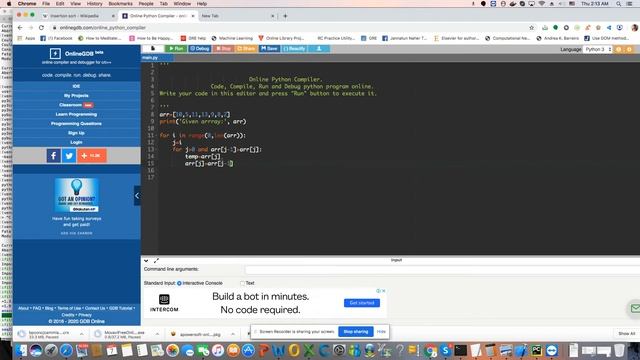Share the code

click(246, 49)
